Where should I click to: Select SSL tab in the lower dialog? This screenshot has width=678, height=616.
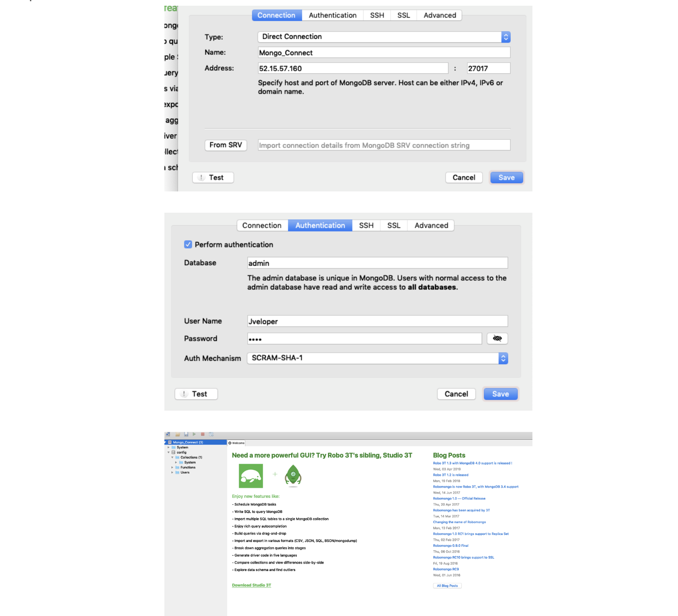[394, 225]
